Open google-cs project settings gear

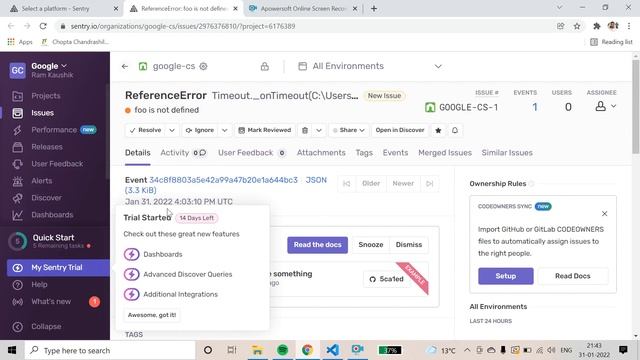203,66
